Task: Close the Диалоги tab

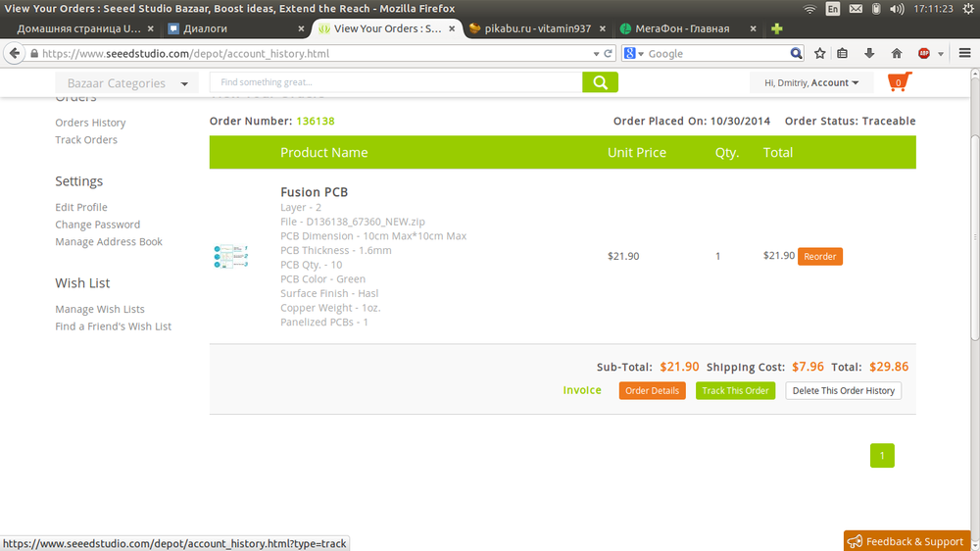Action: pos(301,28)
